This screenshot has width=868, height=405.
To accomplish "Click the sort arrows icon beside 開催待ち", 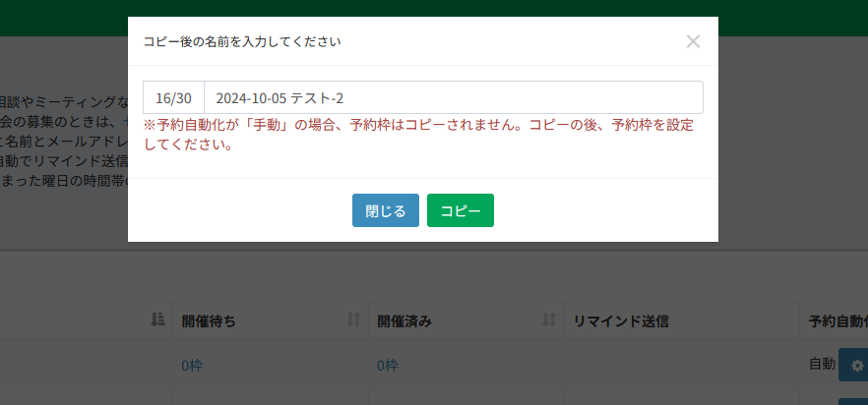I will tap(354, 320).
